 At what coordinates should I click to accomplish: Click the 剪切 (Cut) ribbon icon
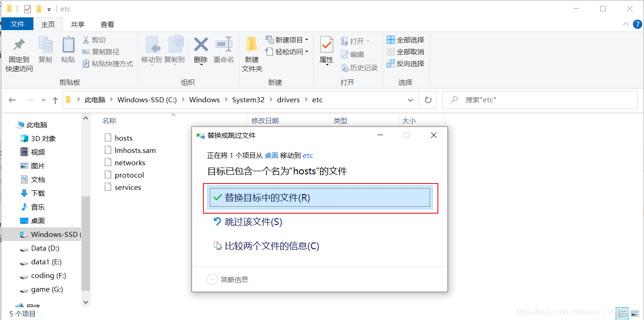(x=95, y=40)
